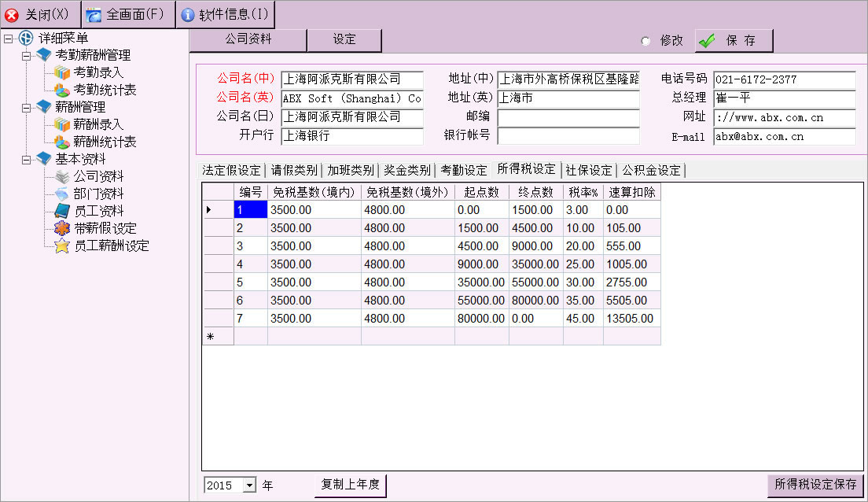Image resolution: width=868 pixels, height=502 pixels.
Task: Collapse the 考勤薪酬管理 tree node
Action: (27, 56)
